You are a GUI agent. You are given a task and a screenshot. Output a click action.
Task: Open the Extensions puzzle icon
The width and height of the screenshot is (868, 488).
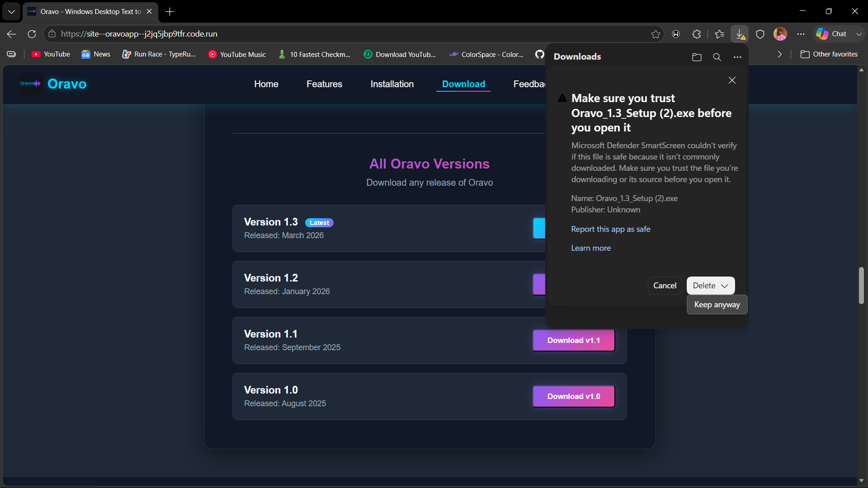[697, 34]
